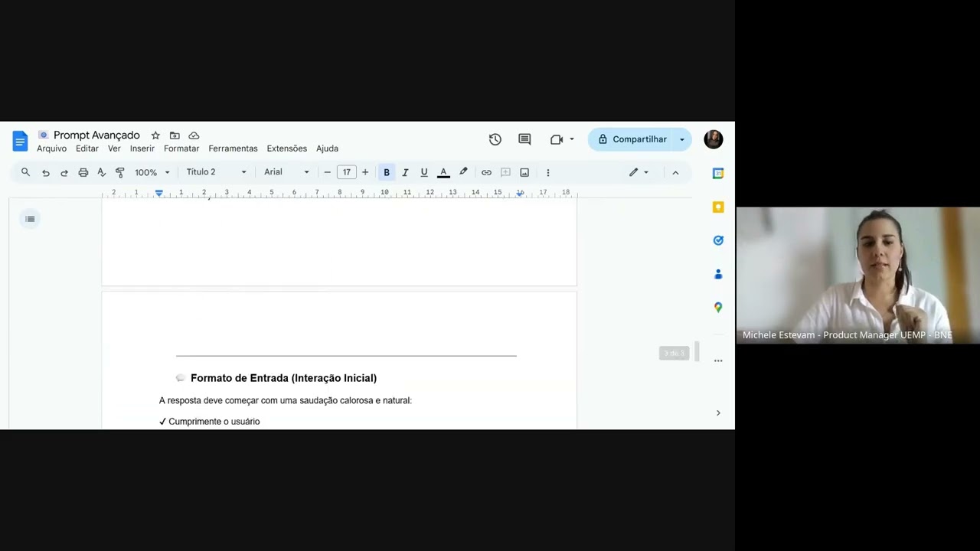This screenshot has height=551, width=980.
Task: Open the Meet camera dropdown arrow
Action: pyautogui.click(x=571, y=139)
